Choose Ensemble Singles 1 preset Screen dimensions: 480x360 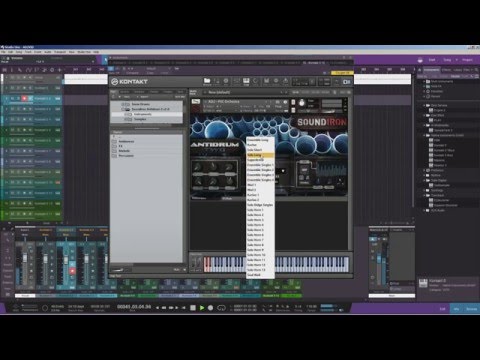click(260, 165)
